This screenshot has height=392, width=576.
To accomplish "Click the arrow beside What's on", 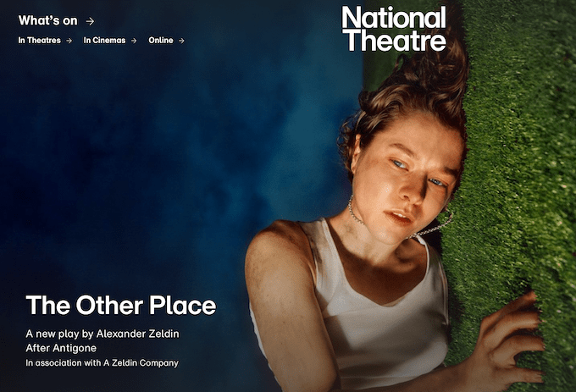I will pyautogui.click(x=90, y=22).
